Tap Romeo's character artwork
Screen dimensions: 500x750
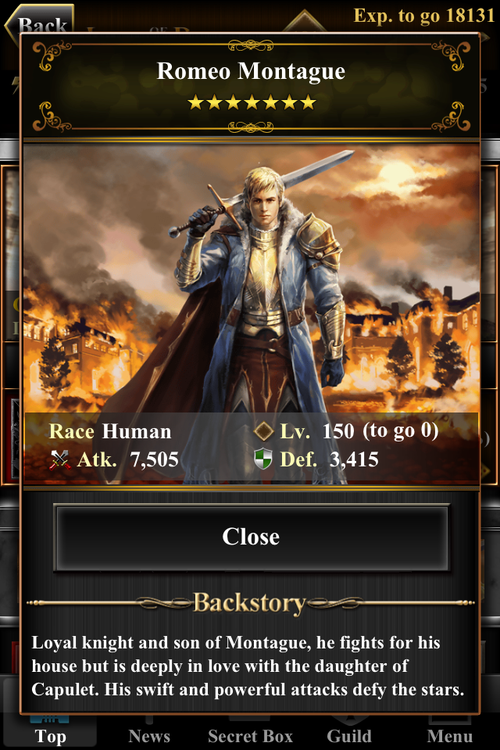[251, 277]
